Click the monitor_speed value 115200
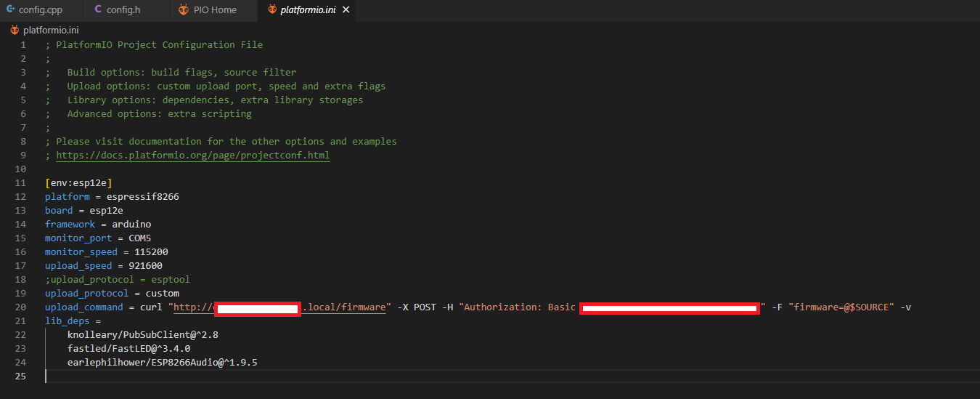 pos(151,252)
